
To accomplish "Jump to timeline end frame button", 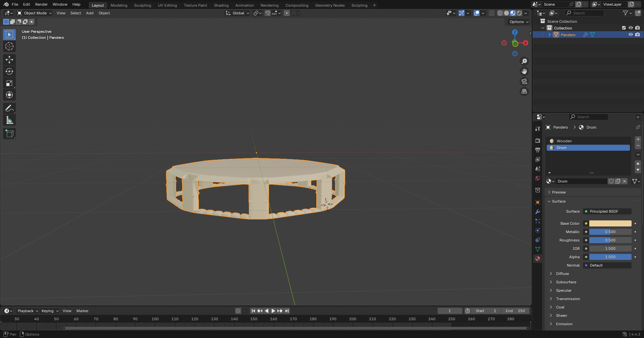I will (287, 311).
